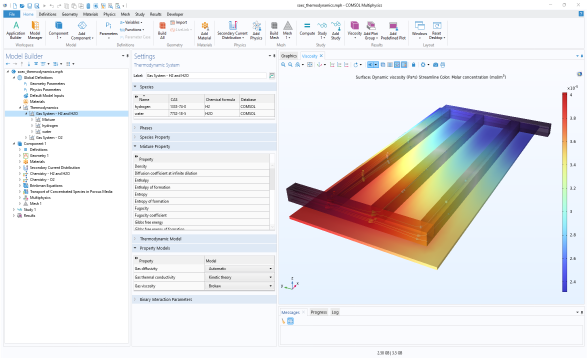Open the Functions dropdown in ribbon
The height and width of the screenshot is (360, 588).
click(132, 30)
